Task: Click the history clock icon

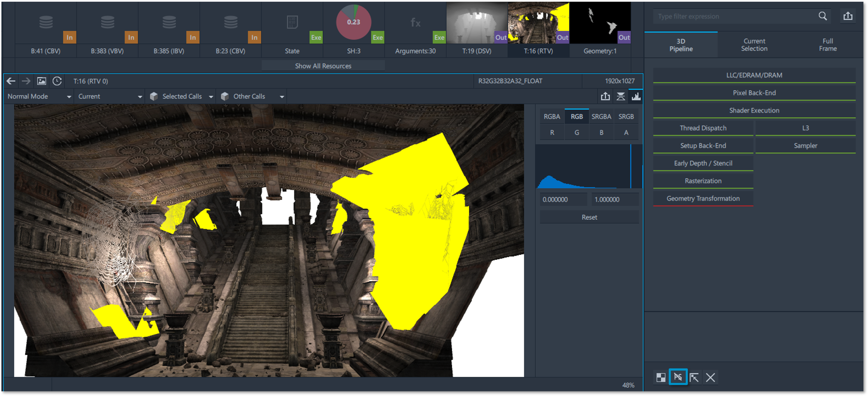Action: click(x=57, y=81)
